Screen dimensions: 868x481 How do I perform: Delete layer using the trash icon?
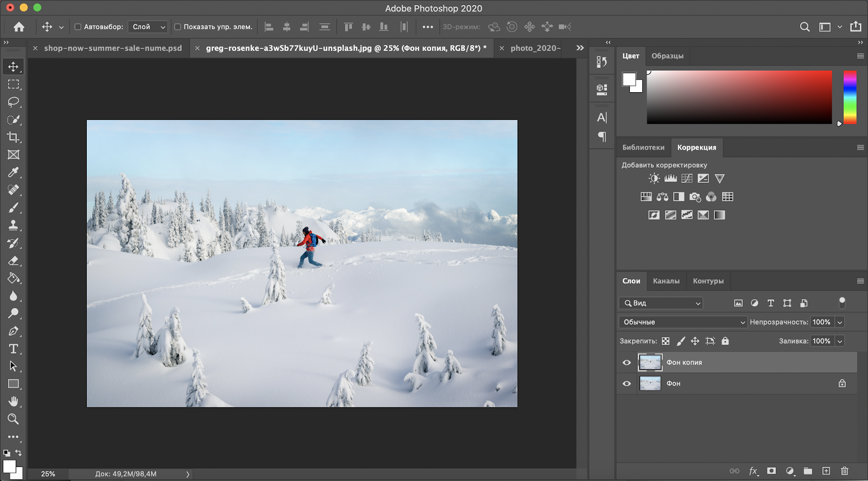point(844,471)
